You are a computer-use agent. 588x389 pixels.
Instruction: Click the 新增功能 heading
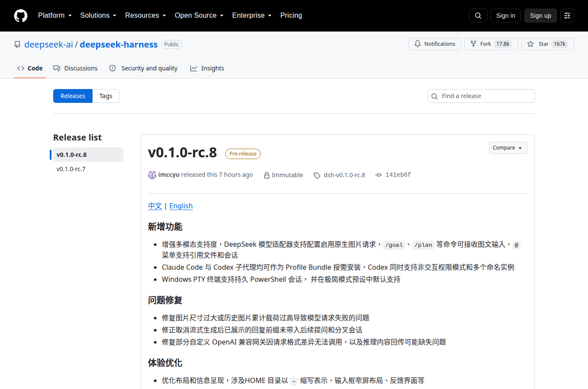[x=165, y=226]
